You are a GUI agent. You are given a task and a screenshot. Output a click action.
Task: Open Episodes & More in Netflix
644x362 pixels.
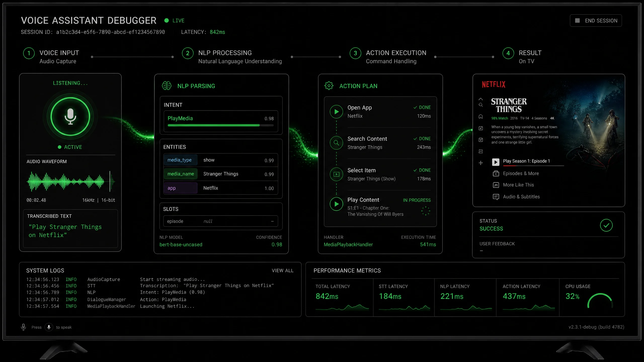(x=516, y=173)
